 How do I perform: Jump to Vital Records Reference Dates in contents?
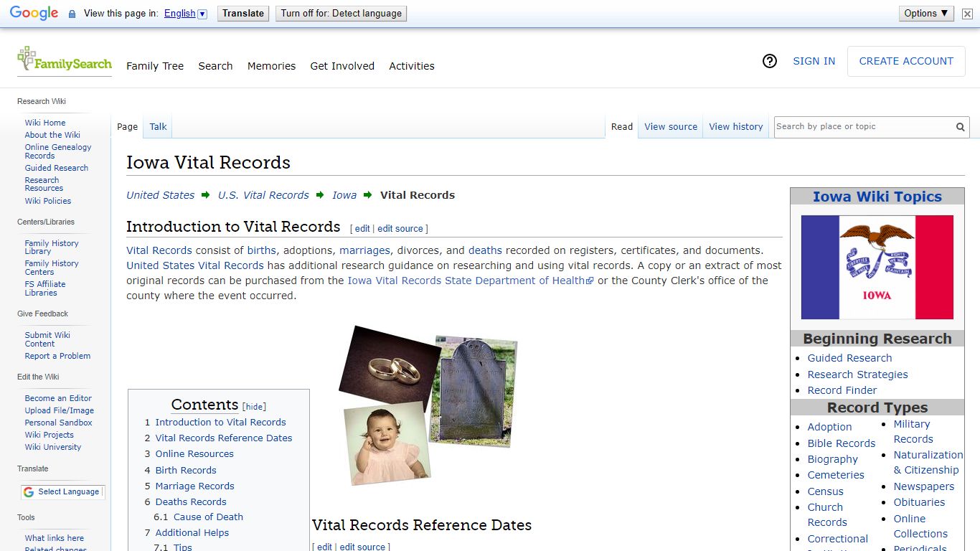click(x=224, y=438)
